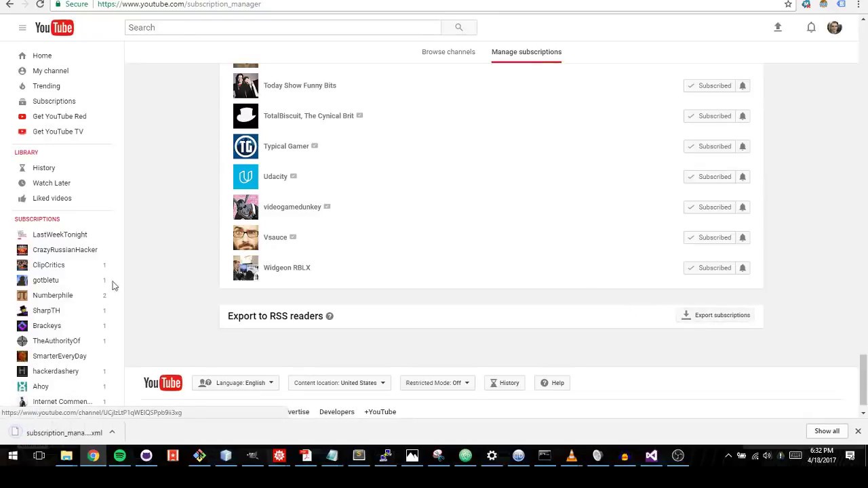Toggle notifications bell for Vsauce
Viewport: 868px width, 488px height.
[x=743, y=237]
